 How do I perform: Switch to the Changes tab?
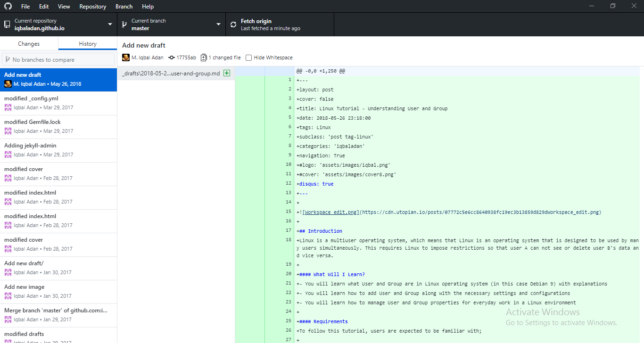click(x=29, y=43)
